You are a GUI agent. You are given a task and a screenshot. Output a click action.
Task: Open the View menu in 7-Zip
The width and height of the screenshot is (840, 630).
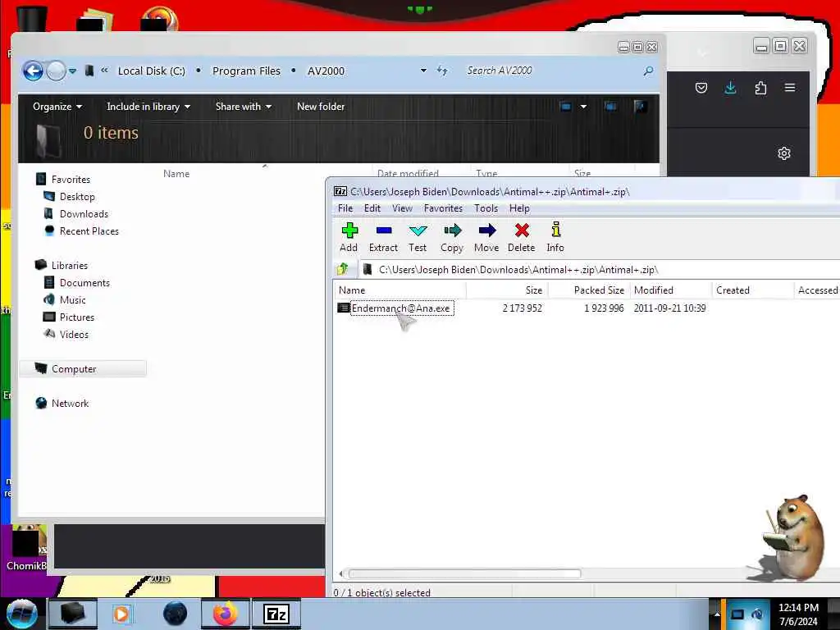(402, 208)
